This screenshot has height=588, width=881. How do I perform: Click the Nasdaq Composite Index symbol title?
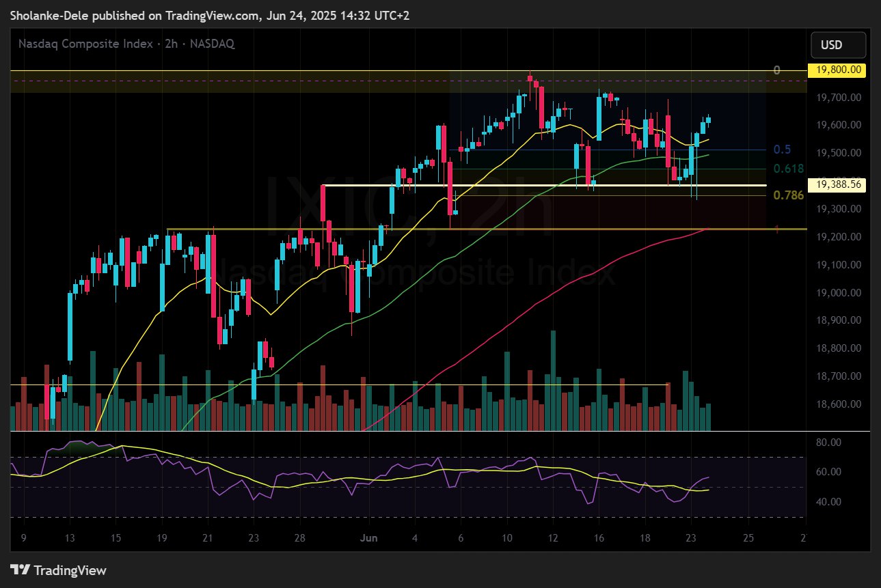(126, 44)
